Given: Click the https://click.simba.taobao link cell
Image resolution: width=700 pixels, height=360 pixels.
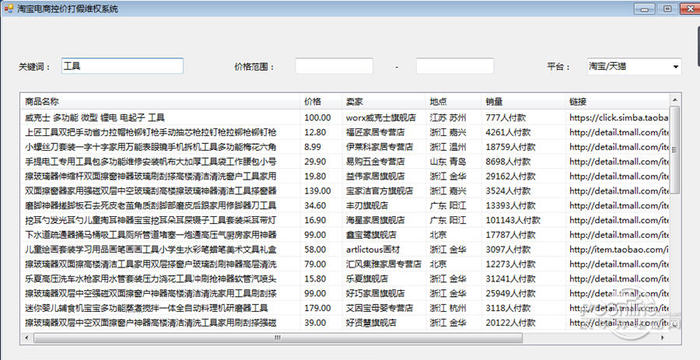Looking at the screenshot, I should [x=619, y=117].
